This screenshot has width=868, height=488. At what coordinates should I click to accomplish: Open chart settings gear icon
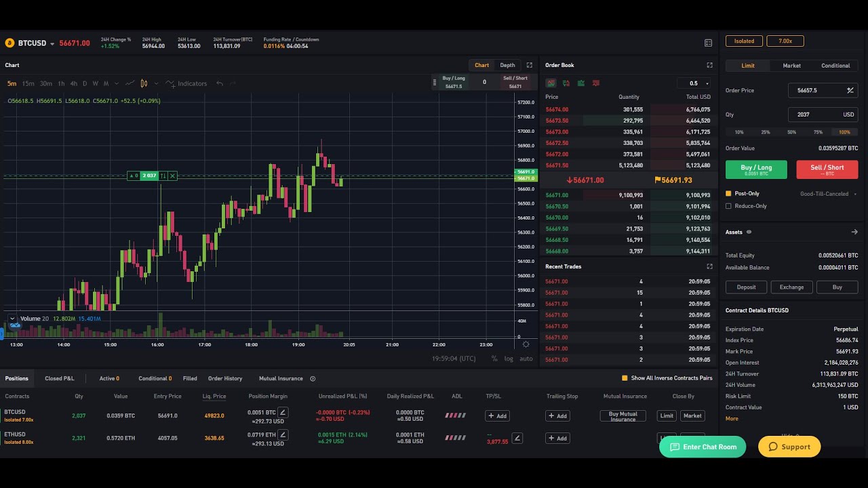tap(526, 344)
